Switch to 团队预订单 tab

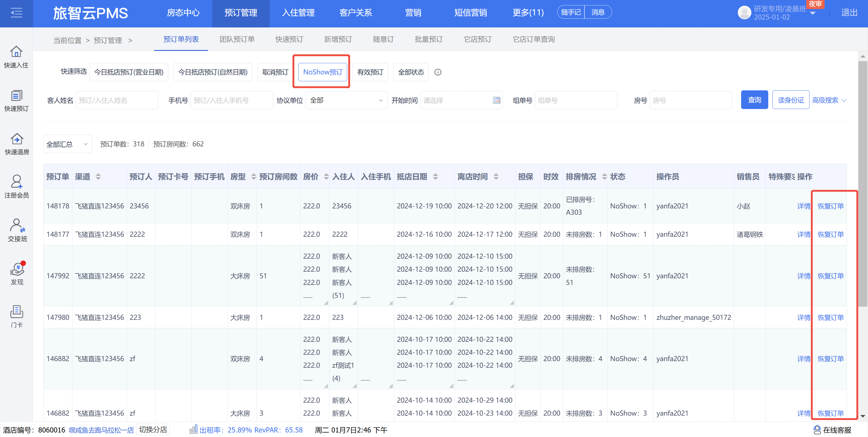point(237,39)
